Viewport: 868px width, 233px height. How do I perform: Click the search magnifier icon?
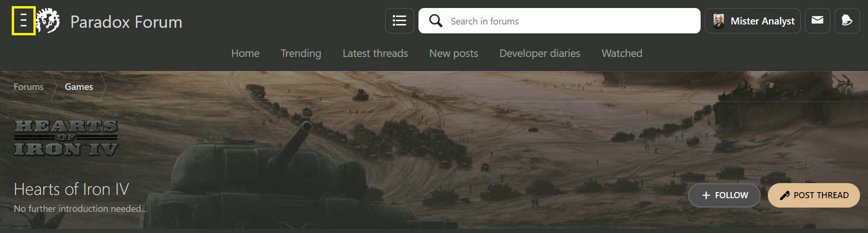[x=436, y=21]
